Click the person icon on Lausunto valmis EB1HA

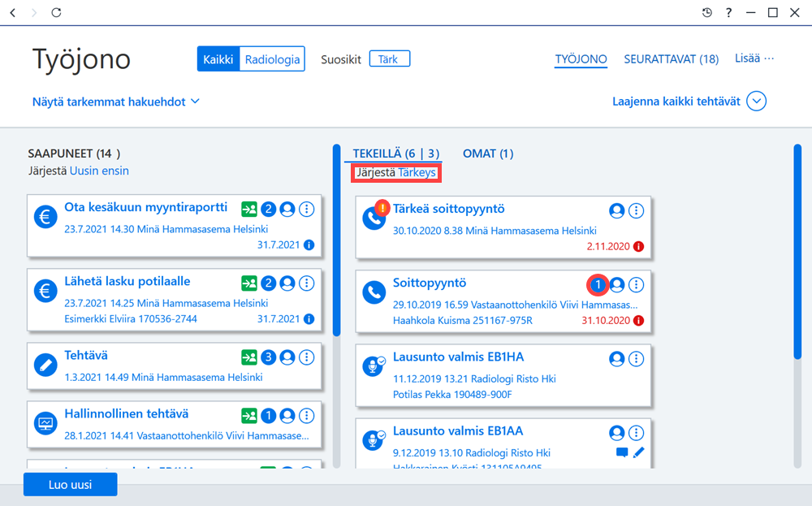[616, 359]
